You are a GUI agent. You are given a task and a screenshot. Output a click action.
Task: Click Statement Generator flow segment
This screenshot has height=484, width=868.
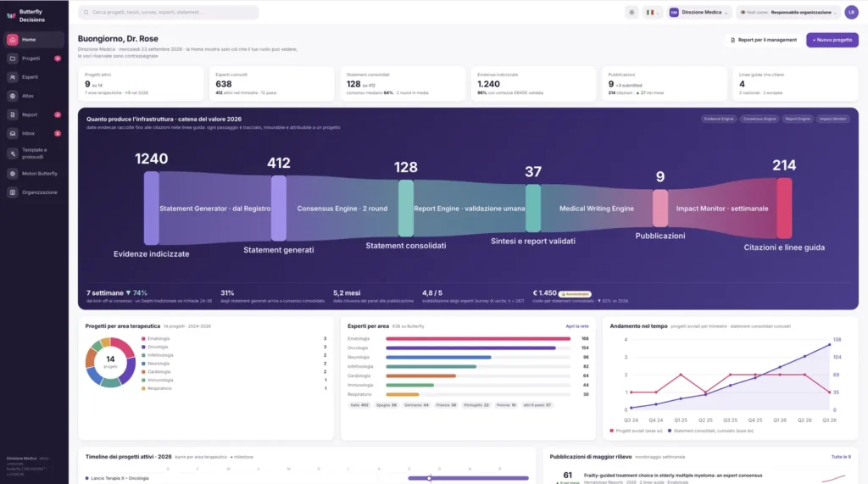point(214,209)
